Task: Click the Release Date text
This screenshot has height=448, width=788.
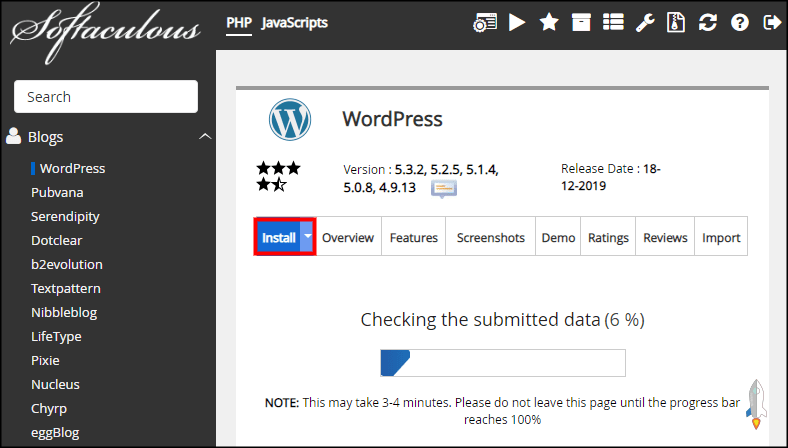Action: click(x=611, y=177)
